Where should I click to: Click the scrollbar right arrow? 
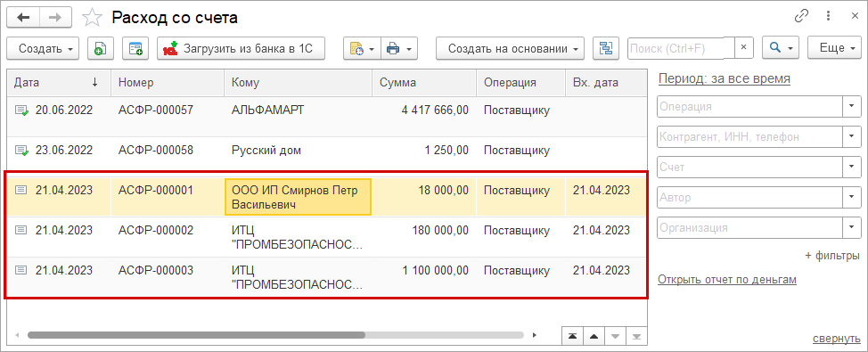click(534, 335)
